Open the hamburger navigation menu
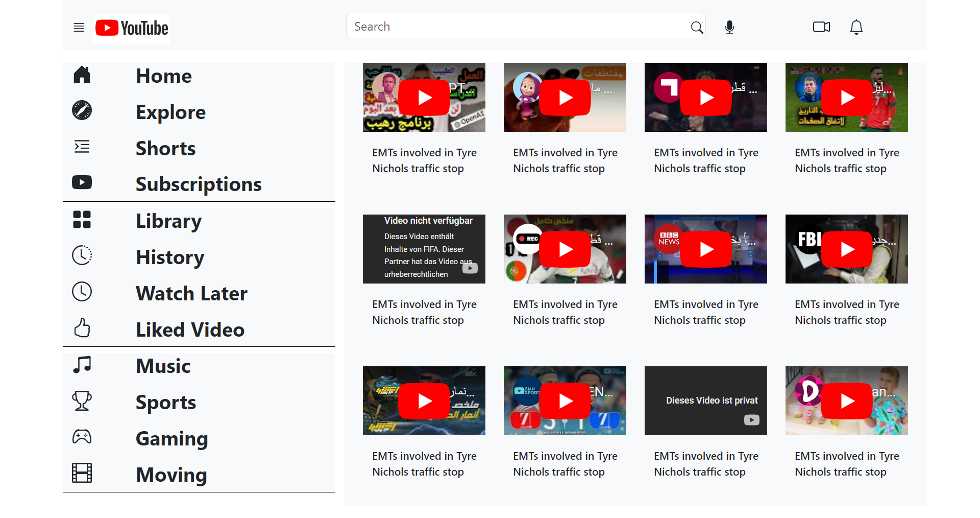This screenshot has width=980, height=518. [x=79, y=27]
